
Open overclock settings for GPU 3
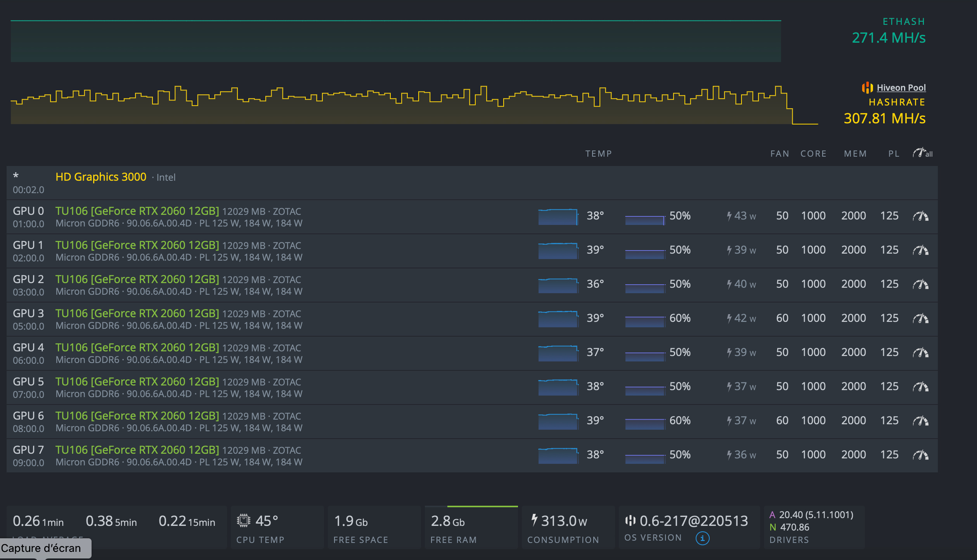pos(920,318)
